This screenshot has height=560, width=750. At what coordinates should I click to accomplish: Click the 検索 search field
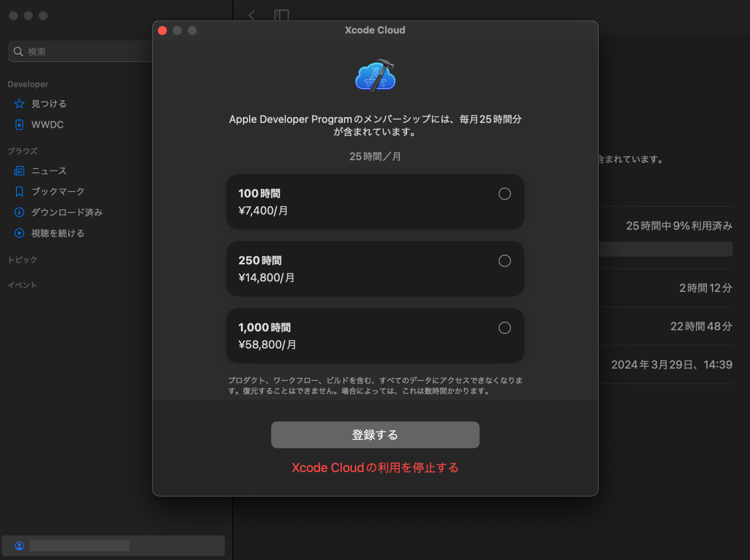[80, 51]
